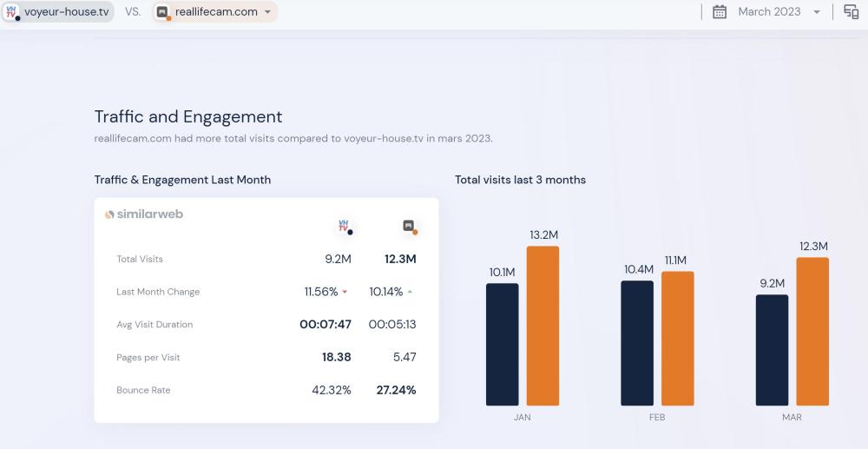Select the February navy bar labeled 10.4M

click(637, 342)
